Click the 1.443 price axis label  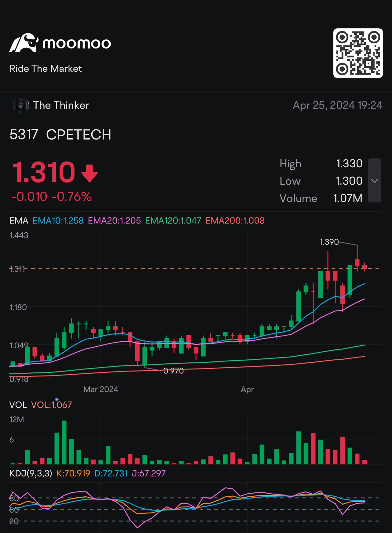pos(19,235)
